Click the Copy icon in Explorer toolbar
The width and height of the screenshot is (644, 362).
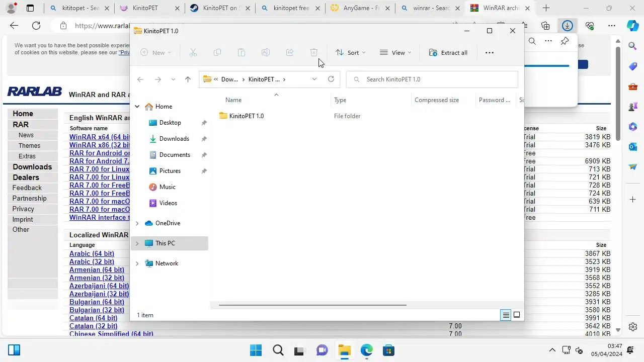pyautogui.click(x=217, y=52)
